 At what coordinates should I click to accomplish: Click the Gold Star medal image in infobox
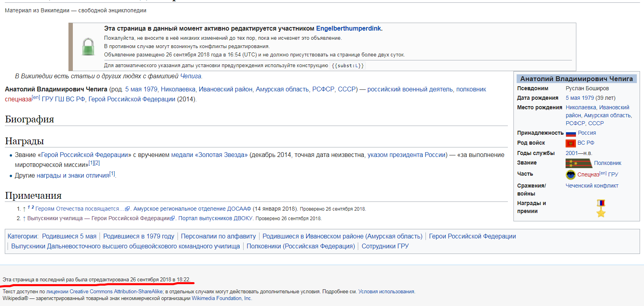tap(601, 208)
